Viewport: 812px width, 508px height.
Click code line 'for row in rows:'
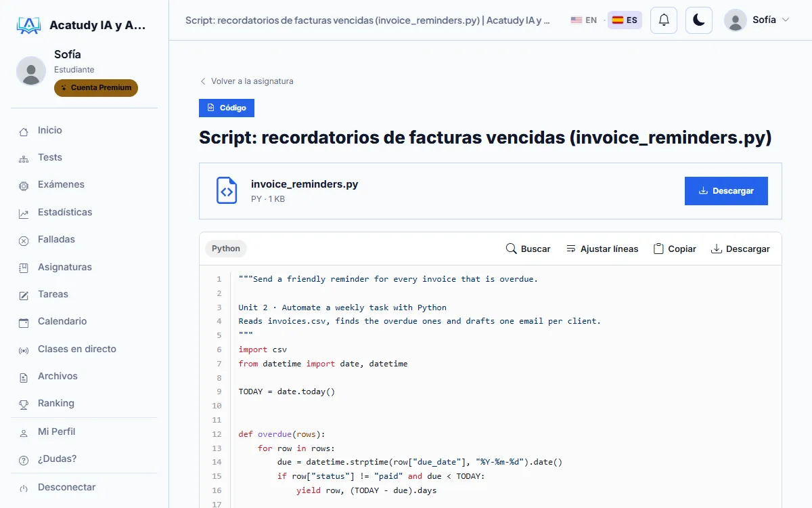coord(296,448)
